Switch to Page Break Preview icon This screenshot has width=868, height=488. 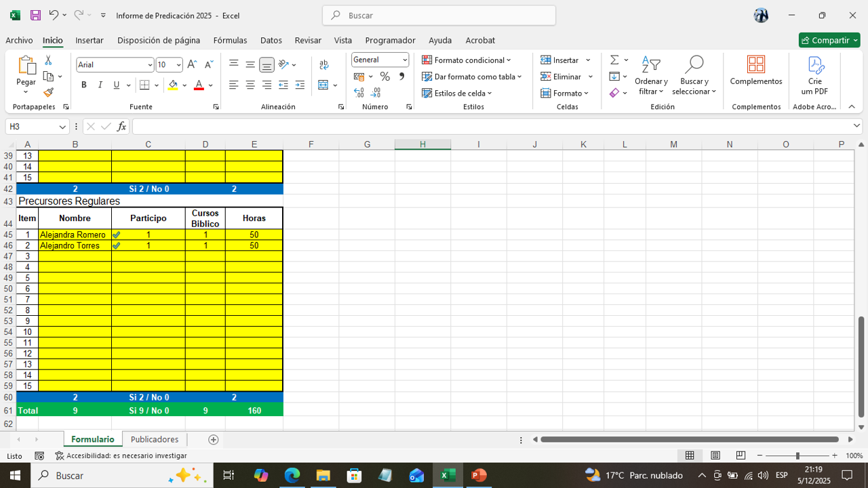[741, 455]
